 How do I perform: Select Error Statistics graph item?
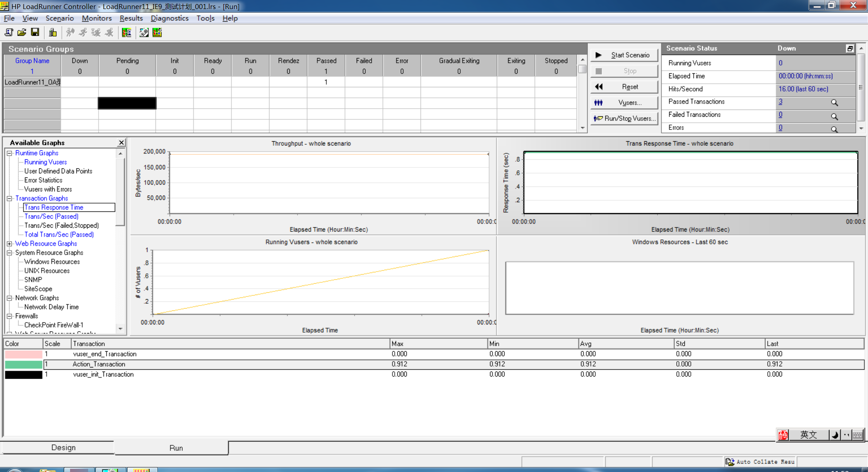pos(43,180)
